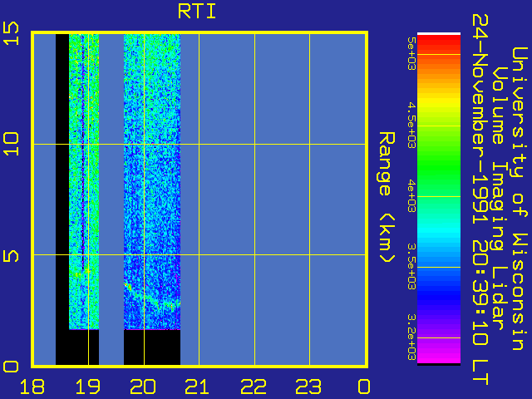Image resolution: width=532 pixels, height=399 pixels.
Task: Click the University of Wisconsin text
Action: pos(519,199)
